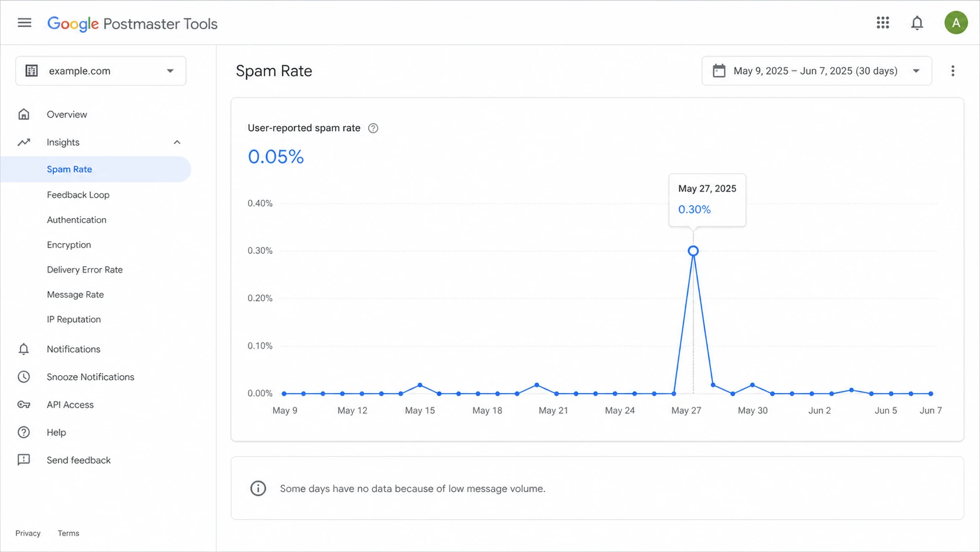Open the more options vertical dots
This screenshot has height=552, width=980.
click(x=952, y=71)
